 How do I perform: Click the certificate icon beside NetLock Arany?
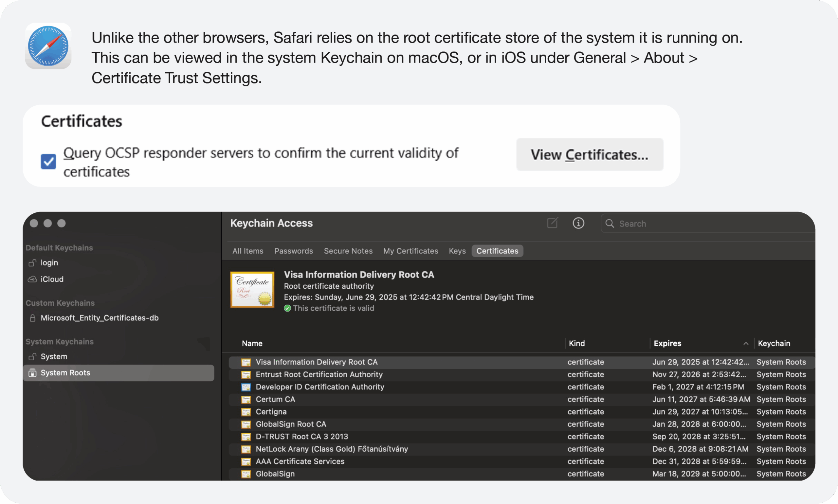coord(246,449)
